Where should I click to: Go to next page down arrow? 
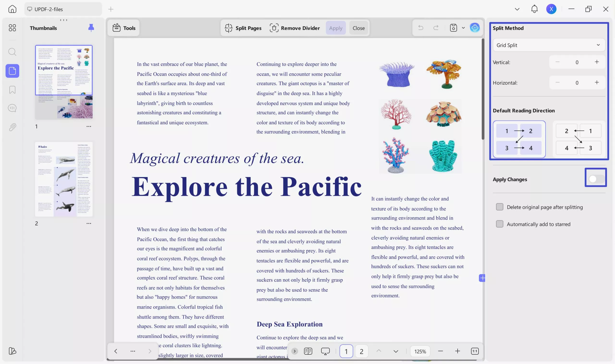[396, 351]
